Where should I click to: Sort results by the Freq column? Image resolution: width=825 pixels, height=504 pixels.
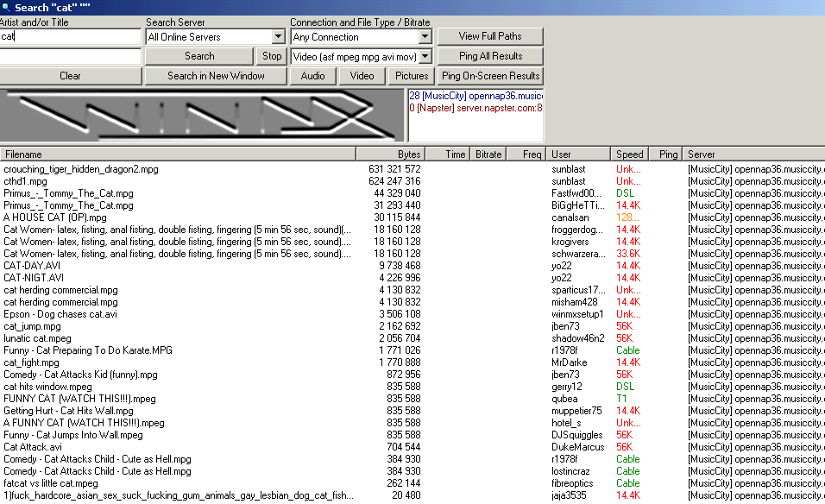point(526,154)
